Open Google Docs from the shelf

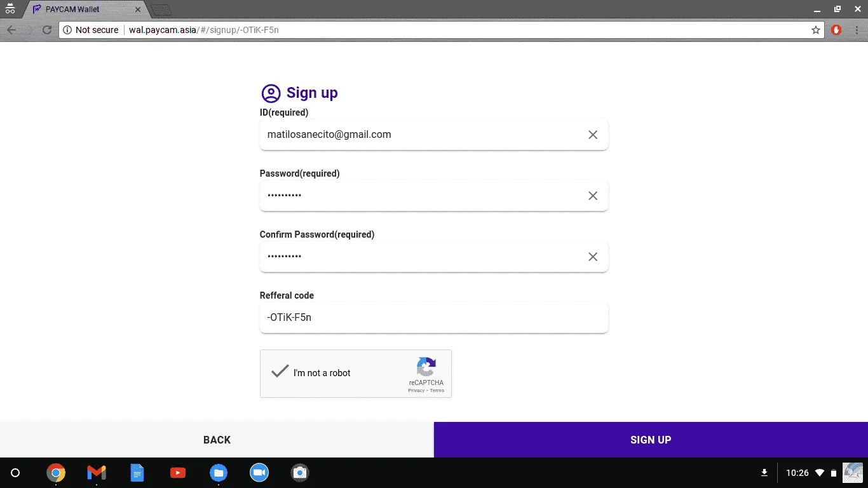[x=137, y=473]
